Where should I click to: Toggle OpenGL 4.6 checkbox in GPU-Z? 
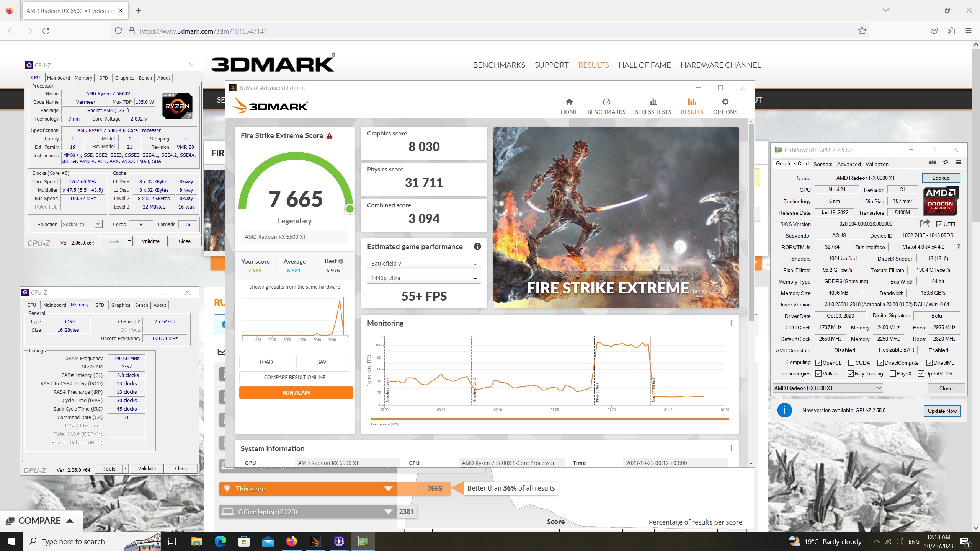tap(921, 373)
